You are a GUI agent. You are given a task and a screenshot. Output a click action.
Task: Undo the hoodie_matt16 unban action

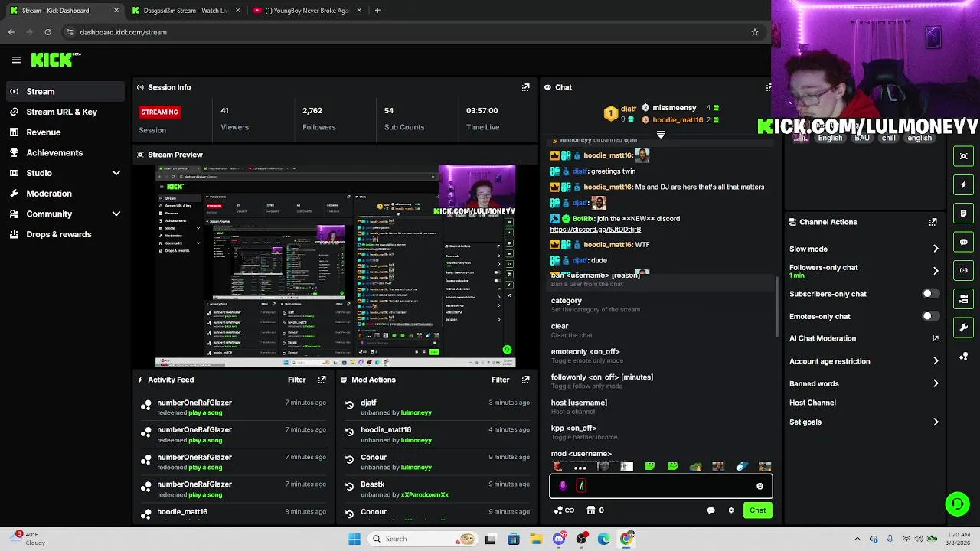tap(349, 432)
